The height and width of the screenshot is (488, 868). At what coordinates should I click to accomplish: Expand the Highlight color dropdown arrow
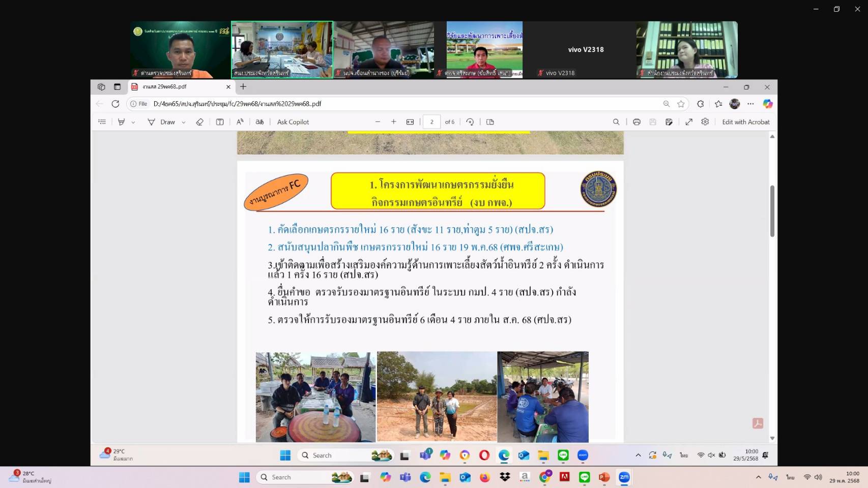point(133,123)
